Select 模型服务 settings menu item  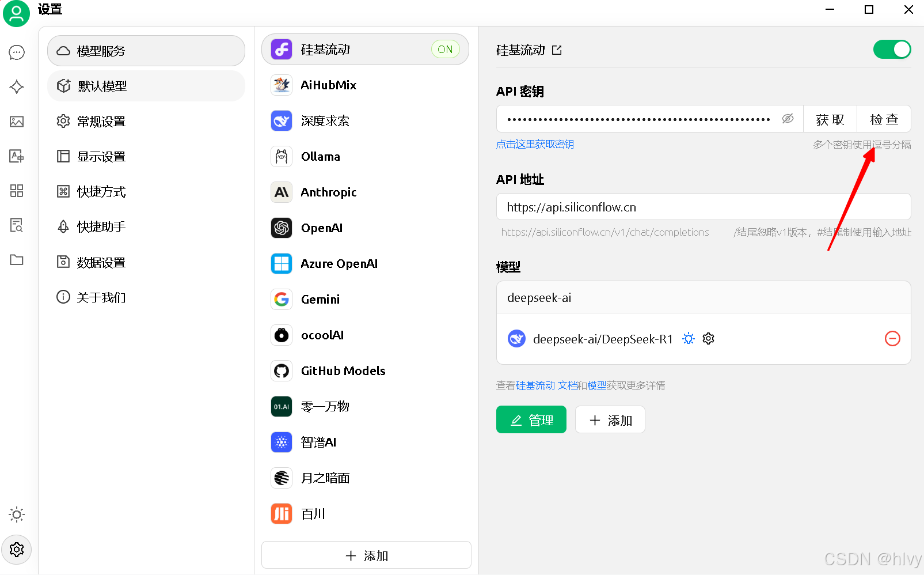click(146, 51)
